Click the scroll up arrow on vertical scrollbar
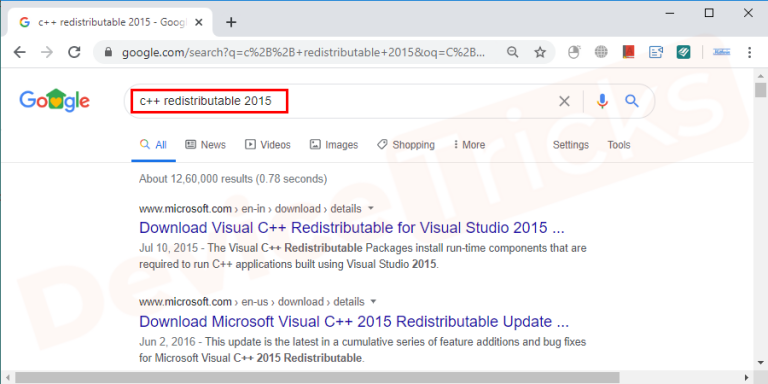The width and height of the screenshot is (768, 384). [x=760, y=76]
